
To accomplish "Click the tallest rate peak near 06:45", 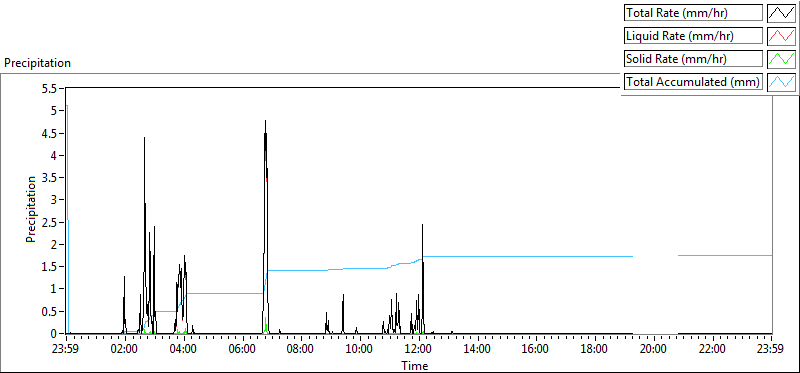I will point(265,121).
